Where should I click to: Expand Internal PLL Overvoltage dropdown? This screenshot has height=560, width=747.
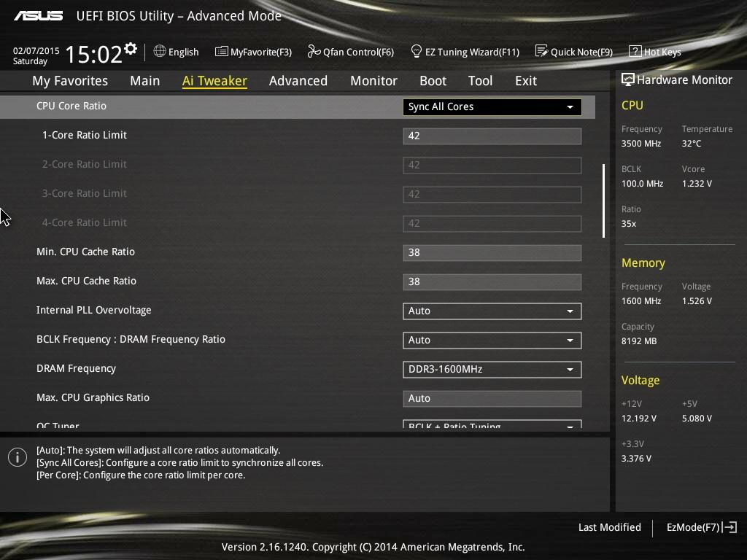pyautogui.click(x=492, y=311)
